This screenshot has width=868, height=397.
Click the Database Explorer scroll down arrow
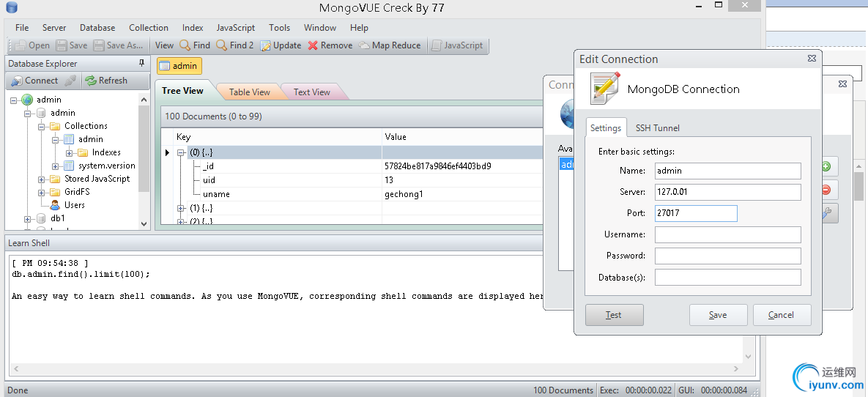[144, 224]
